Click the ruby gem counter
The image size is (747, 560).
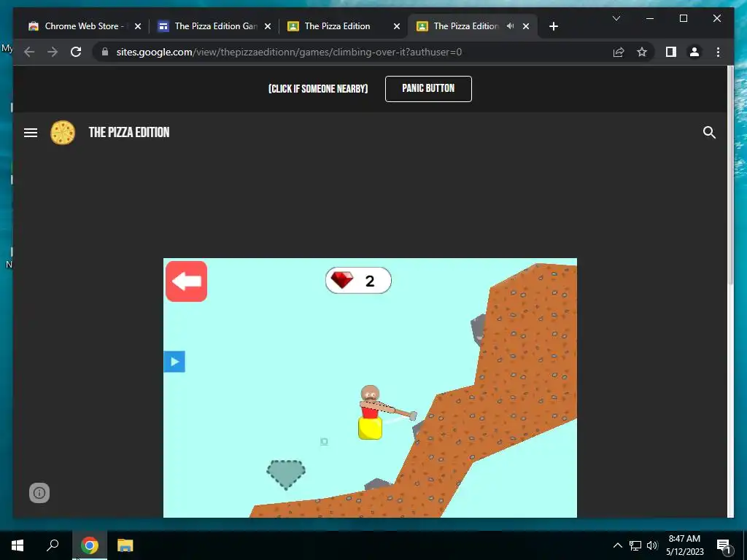(358, 281)
